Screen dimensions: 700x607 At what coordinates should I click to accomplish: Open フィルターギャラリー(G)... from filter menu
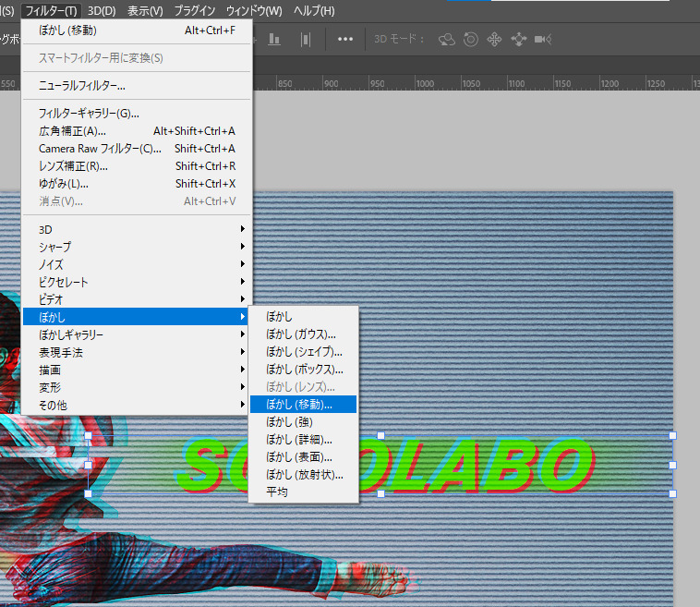click(x=89, y=114)
